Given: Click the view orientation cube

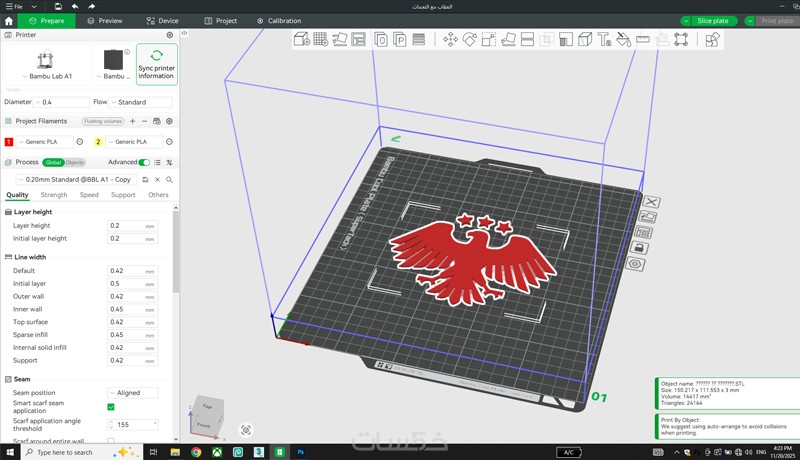Looking at the screenshot, I should click(206, 417).
